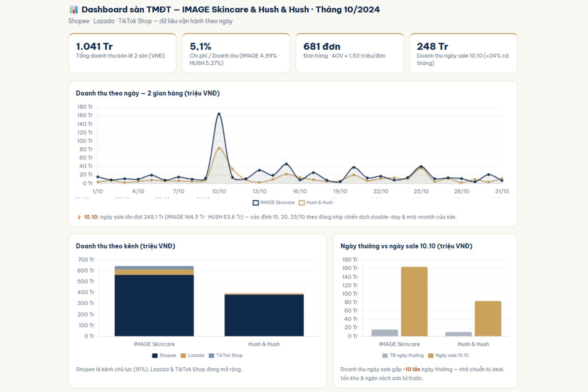
Task: Click 'Hush & Hush' axis label in sale comparison chart
Action: click(x=473, y=344)
